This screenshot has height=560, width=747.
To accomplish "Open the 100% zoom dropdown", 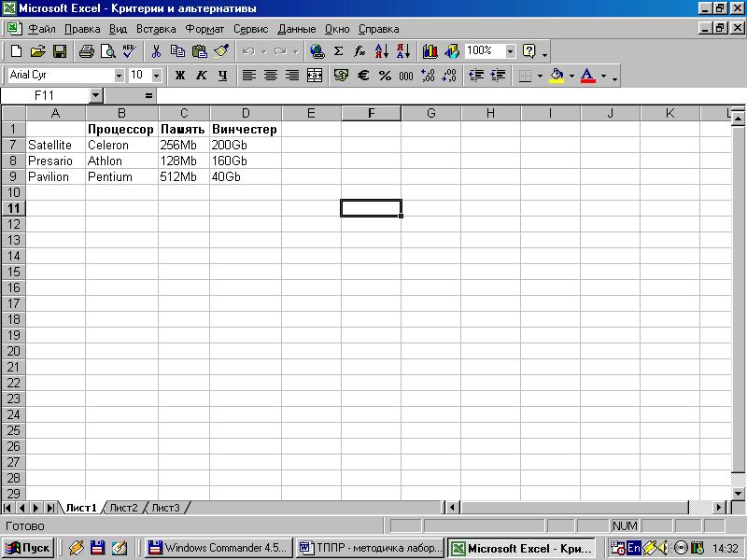I will tap(510, 51).
